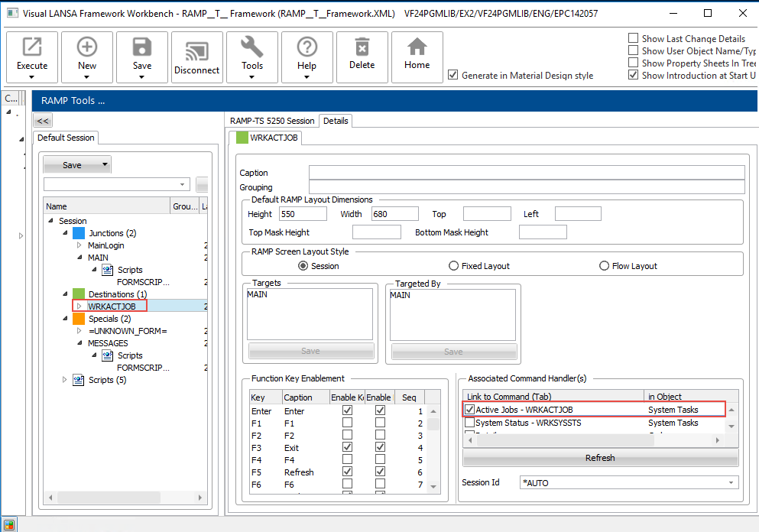The image size is (759, 532).
Task: Expand the WRKACTJOB destination node
Action: pyautogui.click(x=79, y=307)
